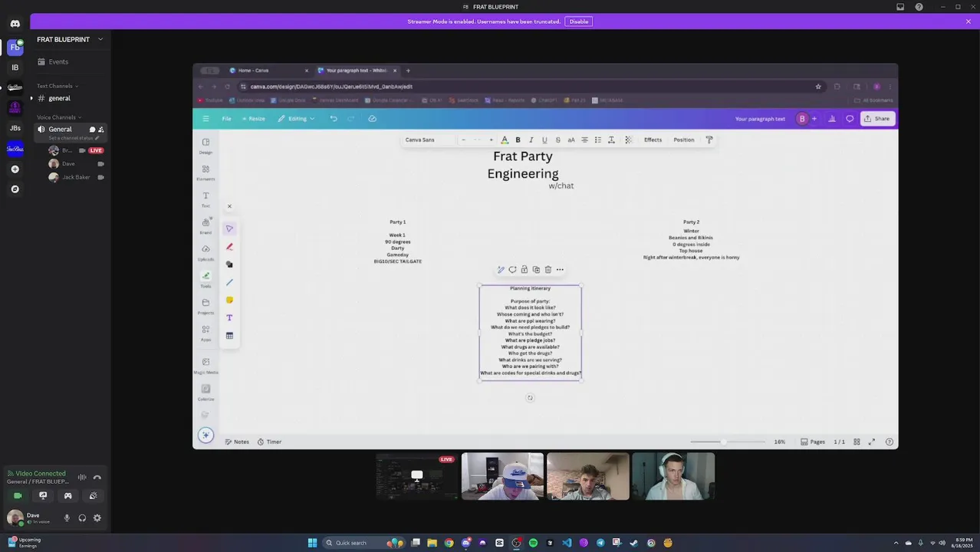Toggle italic formatting in Canva
Image resolution: width=980 pixels, height=552 pixels.
pyautogui.click(x=531, y=140)
